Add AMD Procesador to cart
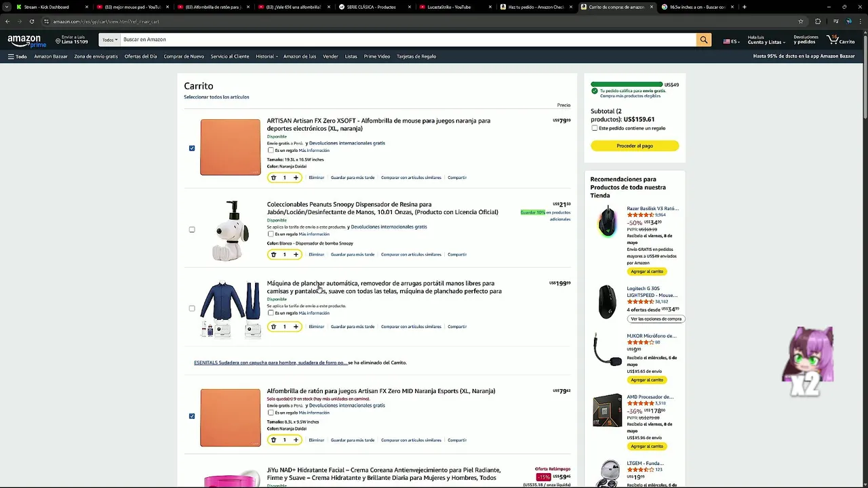 click(x=647, y=446)
